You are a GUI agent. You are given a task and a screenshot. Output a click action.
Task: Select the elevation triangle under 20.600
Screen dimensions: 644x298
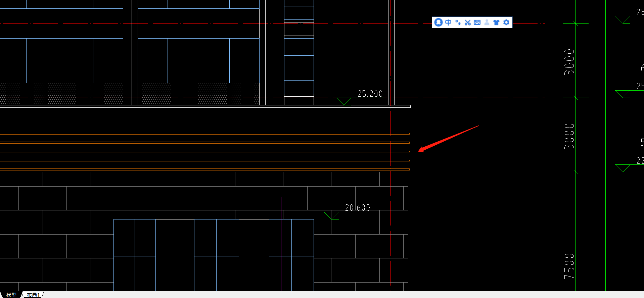coord(331,215)
